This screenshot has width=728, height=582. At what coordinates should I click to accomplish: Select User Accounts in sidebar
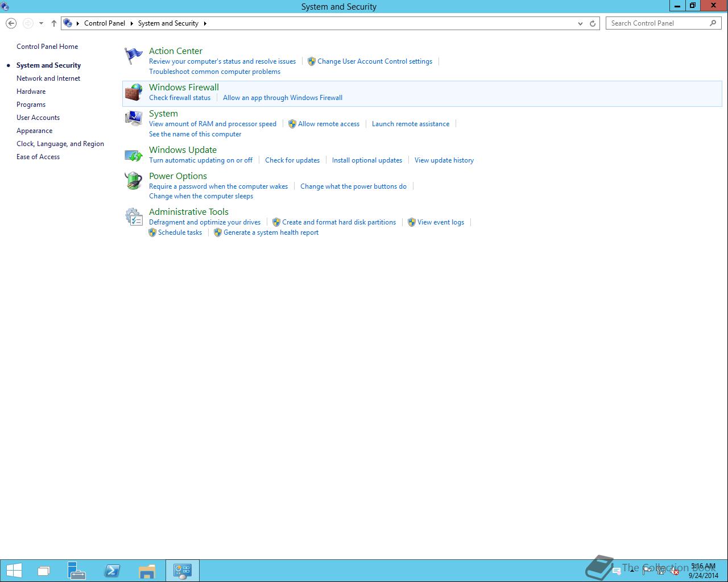(x=38, y=118)
